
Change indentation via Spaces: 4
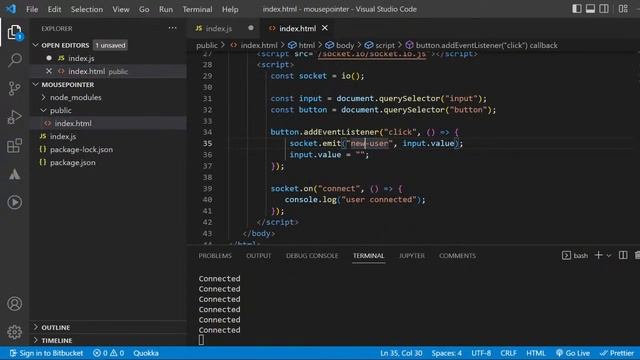point(447,353)
